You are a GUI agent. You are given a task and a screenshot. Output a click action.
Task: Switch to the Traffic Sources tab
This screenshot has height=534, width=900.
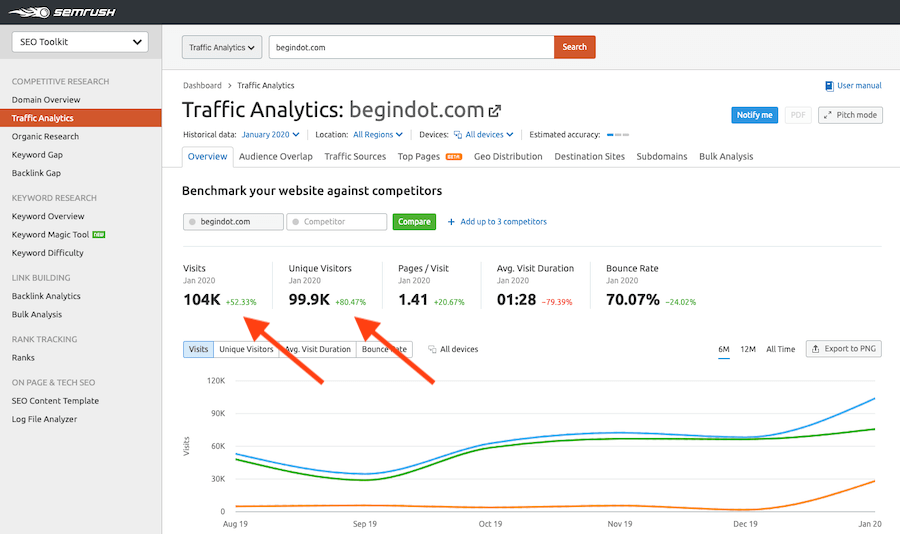pos(355,157)
